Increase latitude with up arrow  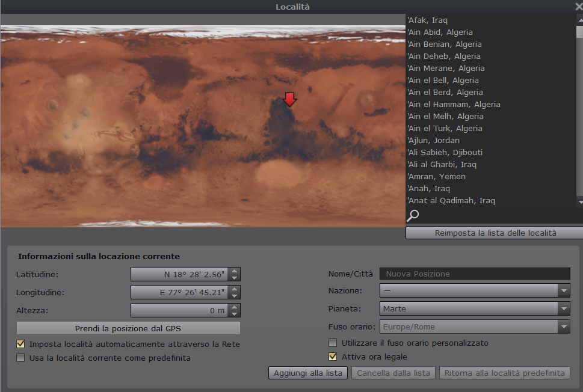pos(234,271)
